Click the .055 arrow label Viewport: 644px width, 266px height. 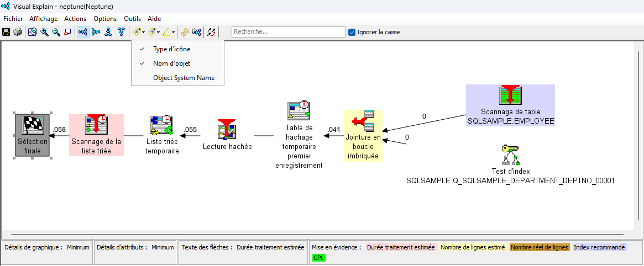pyautogui.click(x=190, y=130)
